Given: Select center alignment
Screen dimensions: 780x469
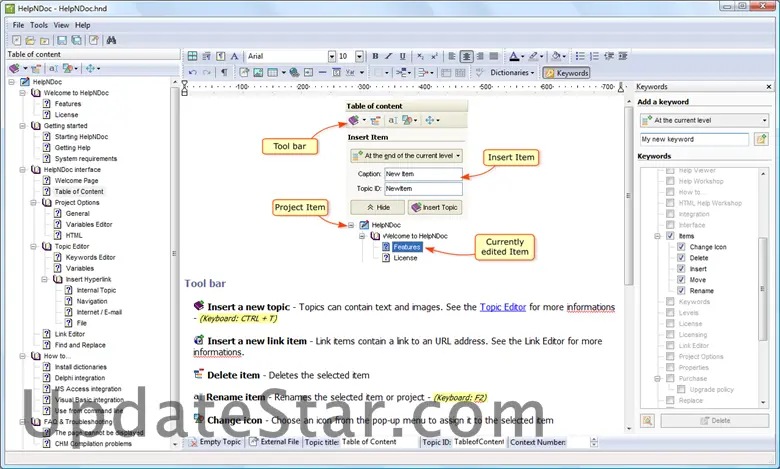Looking at the screenshot, I should click(466, 56).
